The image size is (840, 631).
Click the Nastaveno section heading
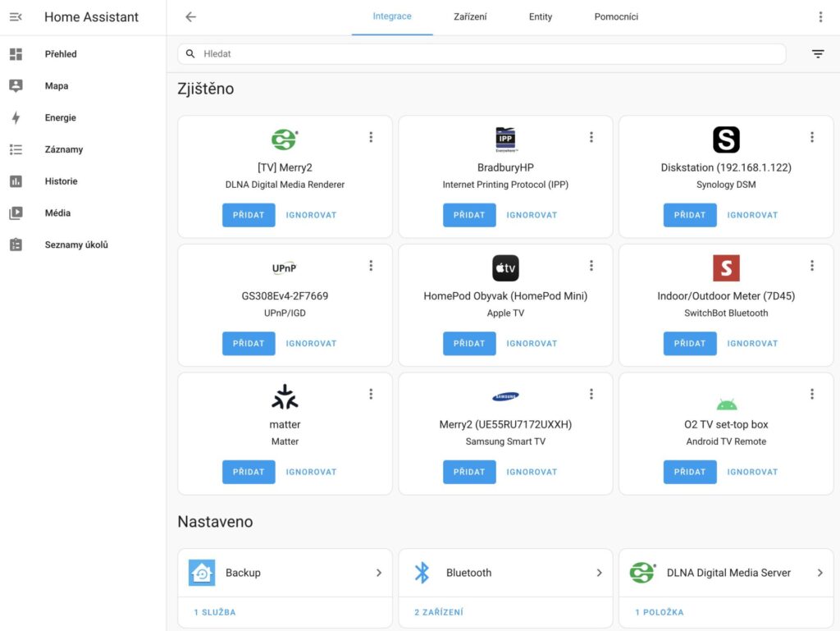click(x=215, y=522)
